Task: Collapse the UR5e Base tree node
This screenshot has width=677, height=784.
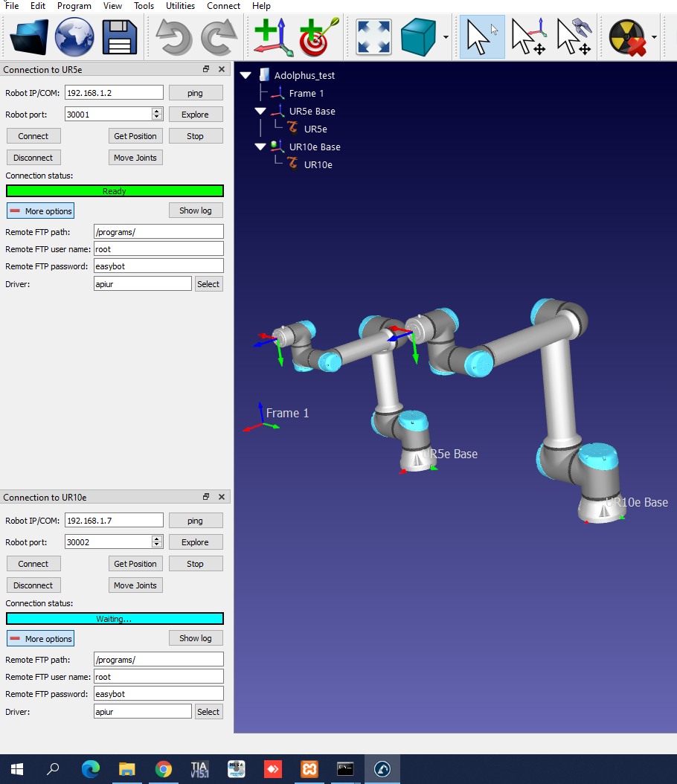Action: [x=260, y=112]
